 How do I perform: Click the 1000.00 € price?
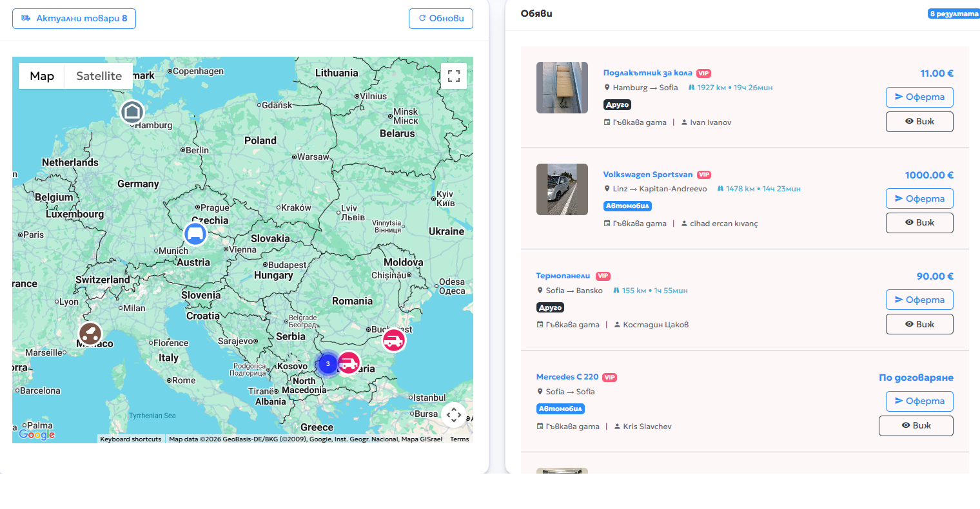tap(929, 175)
